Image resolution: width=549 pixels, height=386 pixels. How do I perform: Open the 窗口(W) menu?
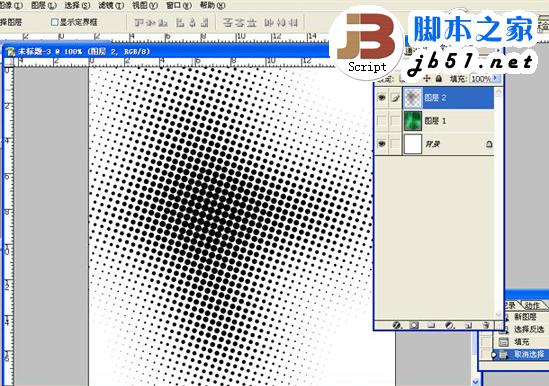pos(179,5)
